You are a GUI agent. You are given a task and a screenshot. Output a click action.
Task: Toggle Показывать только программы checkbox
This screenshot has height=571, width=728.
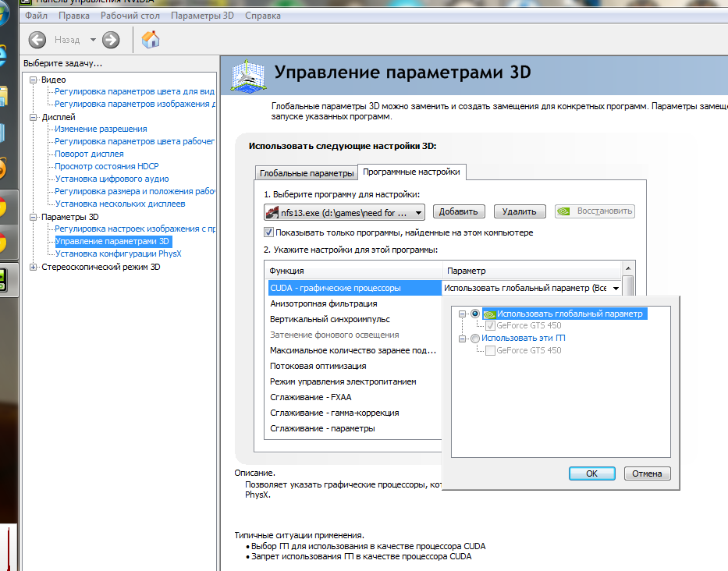(268, 232)
